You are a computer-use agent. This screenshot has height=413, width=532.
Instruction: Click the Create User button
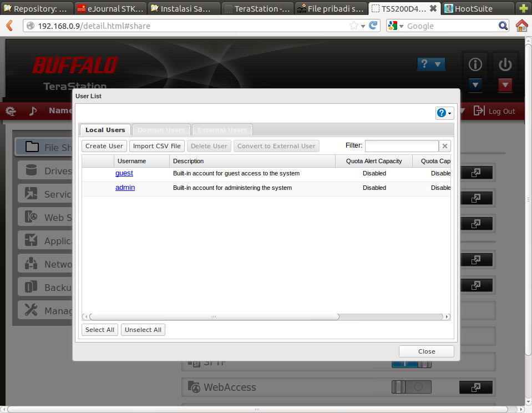tap(104, 146)
